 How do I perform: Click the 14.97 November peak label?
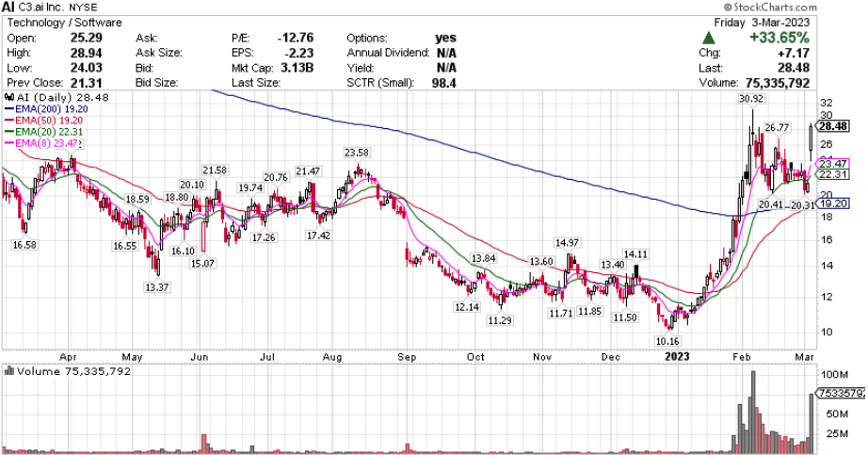(568, 243)
